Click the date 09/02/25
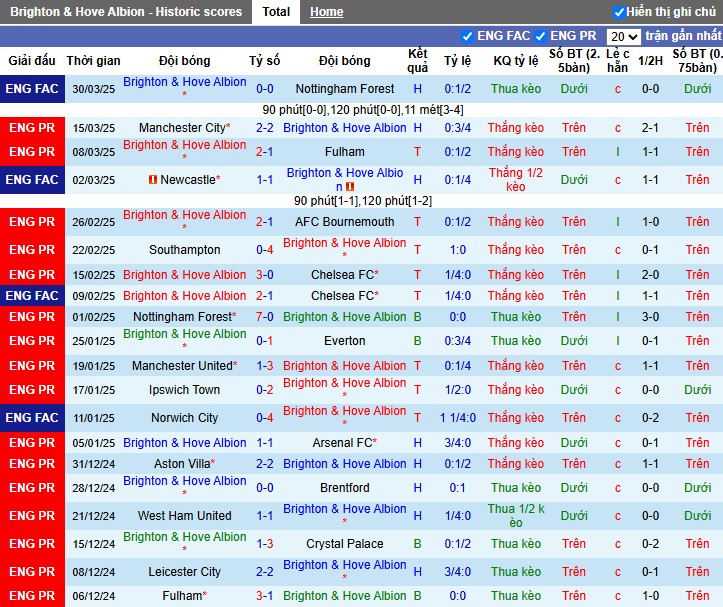The width and height of the screenshot is (723, 607). point(94,296)
